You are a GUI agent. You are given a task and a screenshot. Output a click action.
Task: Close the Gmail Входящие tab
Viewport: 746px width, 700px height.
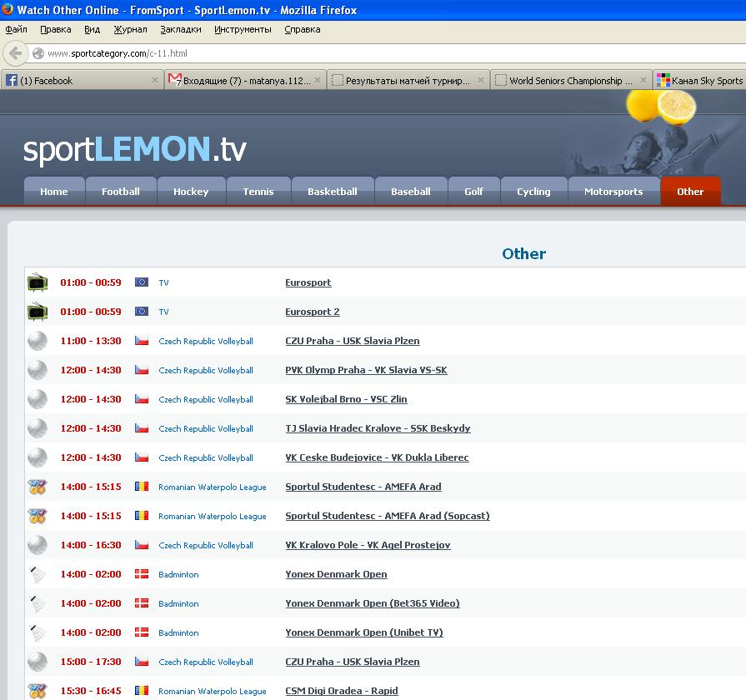(x=318, y=80)
